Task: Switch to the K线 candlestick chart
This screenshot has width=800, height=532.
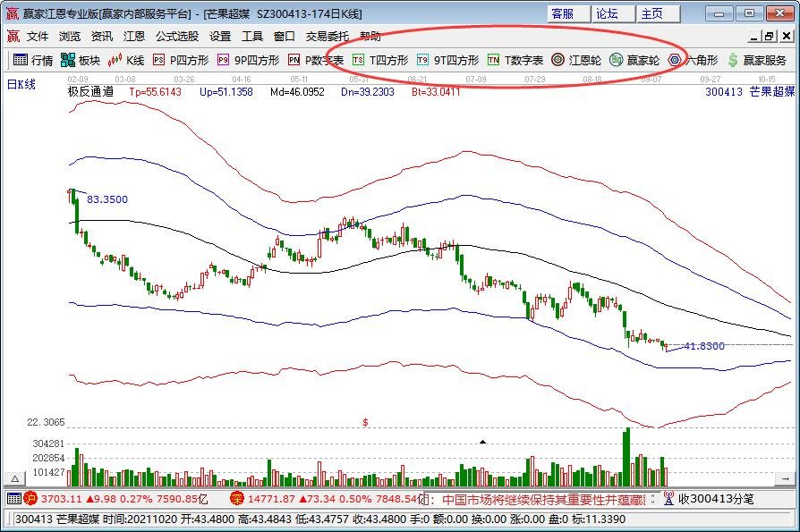Action: click(x=126, y=60)
